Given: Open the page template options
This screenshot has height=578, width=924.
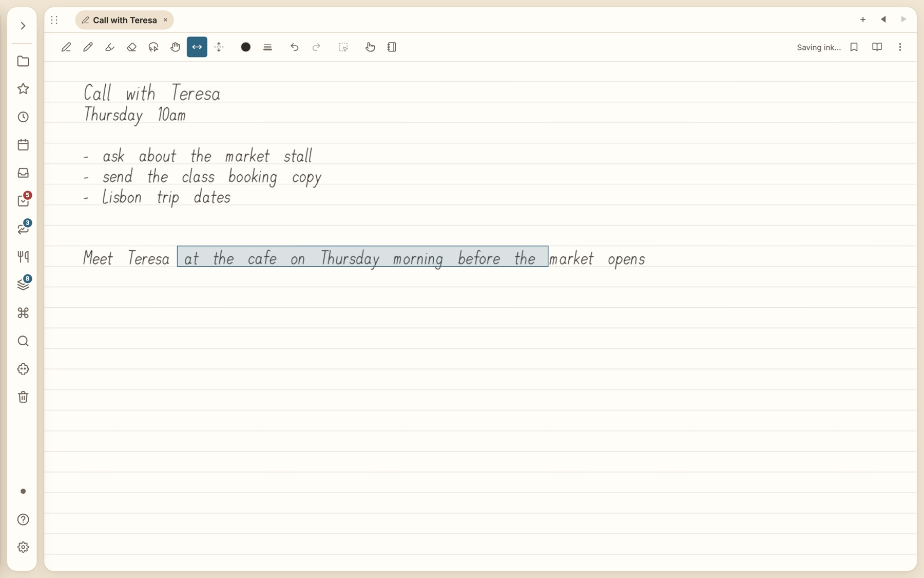Looking at the screenshot, I should click(392, 47).
